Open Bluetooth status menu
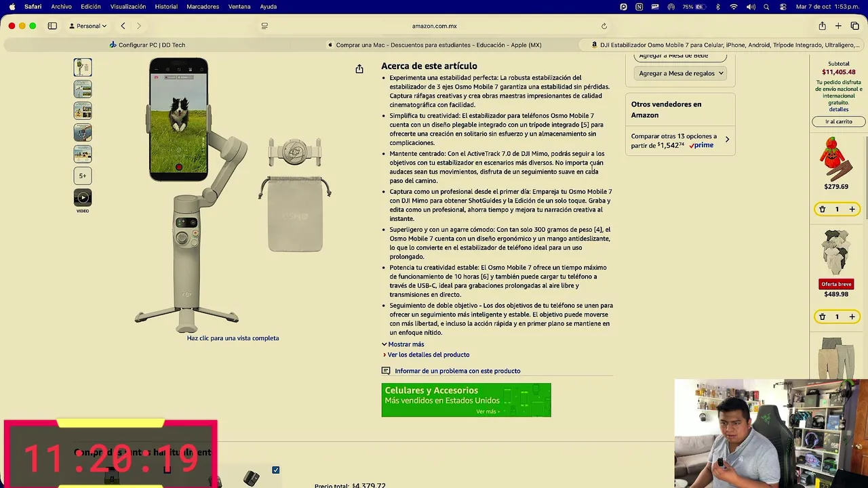Image resolution: width=868 pixels, height=488 pixels. (717, 7)
